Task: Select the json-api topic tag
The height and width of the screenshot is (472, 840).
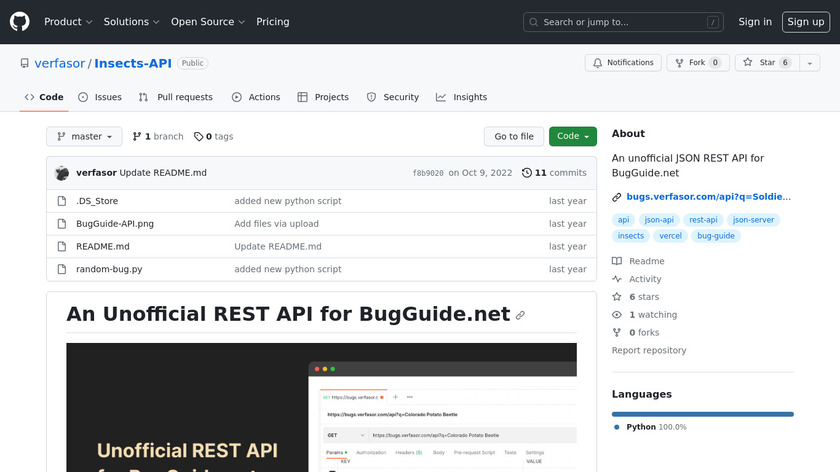Action: [x=659, y=220]
